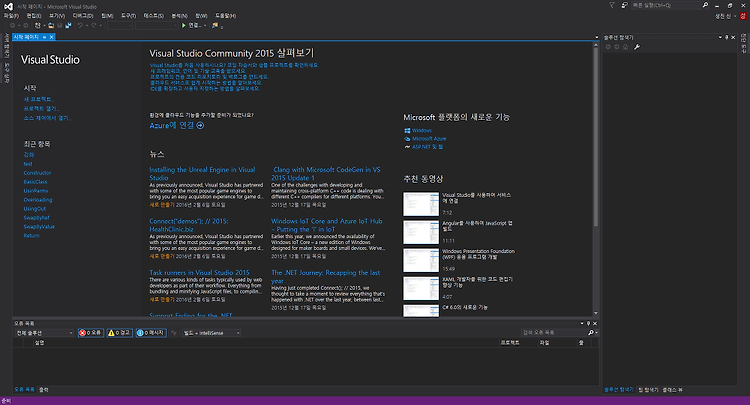Image resolution: width=750 pixels, height=405 pixels.
Task: Click the green Start/Attach play button
Action: 184,25
